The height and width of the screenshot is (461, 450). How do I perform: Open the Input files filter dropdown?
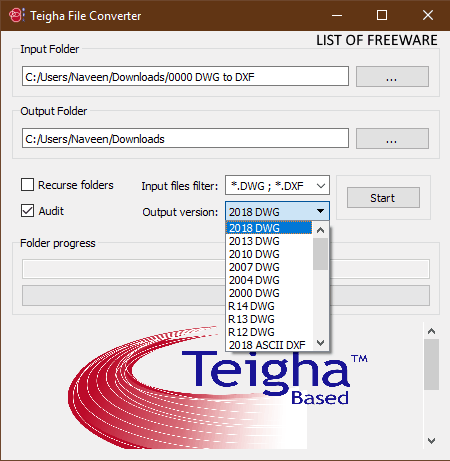(277, 185)
